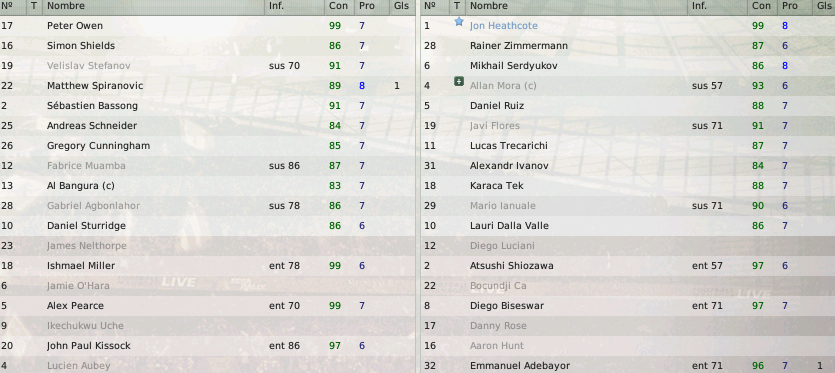Screen dimensions: 835x373
Task: Select John Paul Kissock's row
Action: coord(208,346)
